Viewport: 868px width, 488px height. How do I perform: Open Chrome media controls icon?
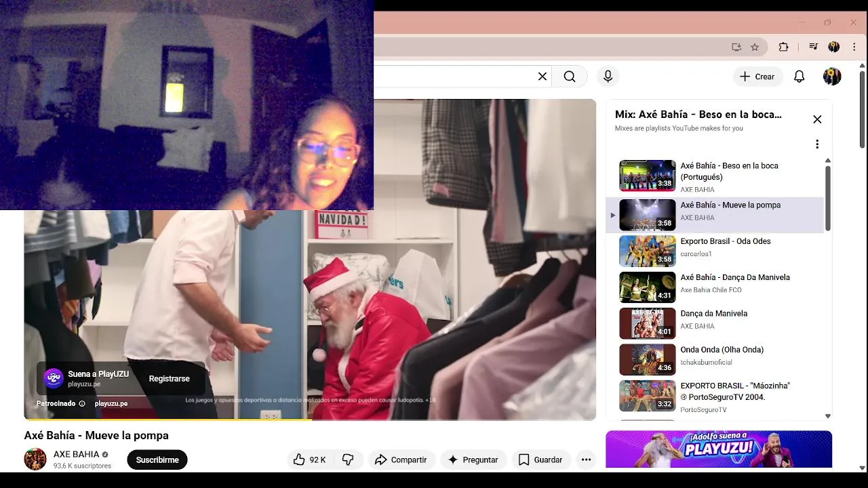814,47
